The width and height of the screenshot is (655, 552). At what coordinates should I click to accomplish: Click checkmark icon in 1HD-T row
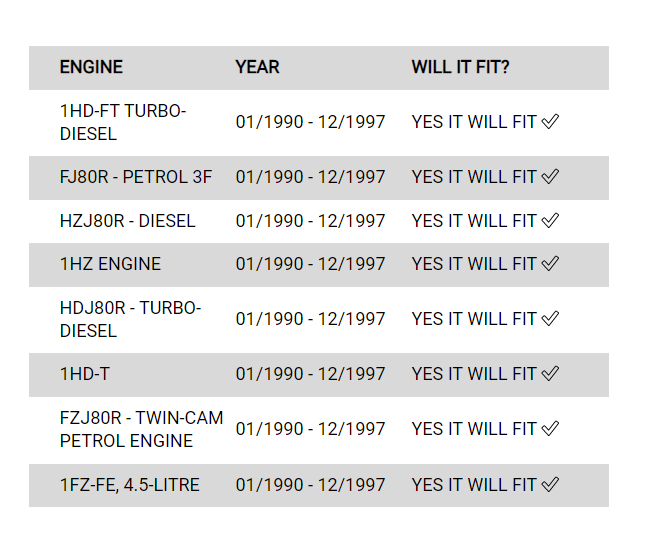coord(550,374)
